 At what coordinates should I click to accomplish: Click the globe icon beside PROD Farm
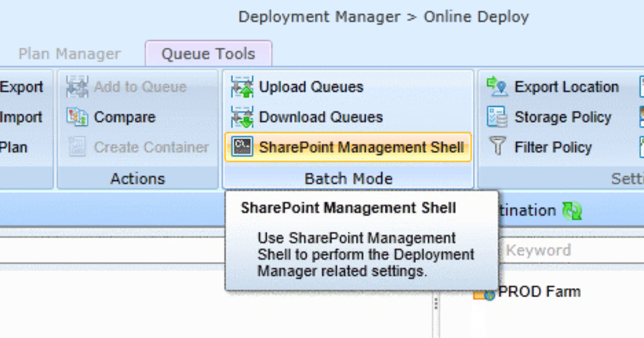tap(488, 295)
